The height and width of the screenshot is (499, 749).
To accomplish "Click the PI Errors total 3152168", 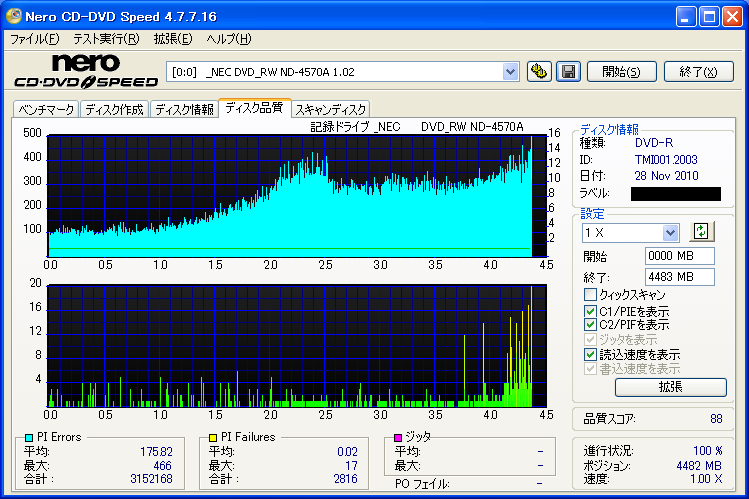I will 151,478.
